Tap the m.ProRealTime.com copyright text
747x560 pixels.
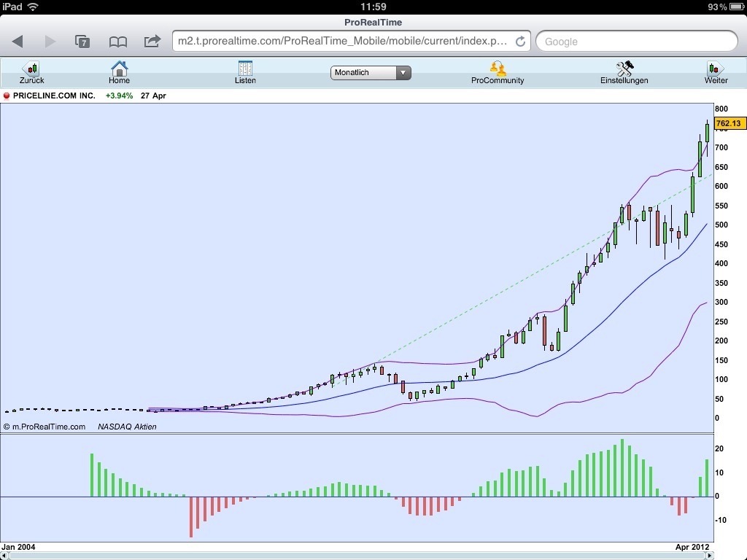[x=44, y=427]
